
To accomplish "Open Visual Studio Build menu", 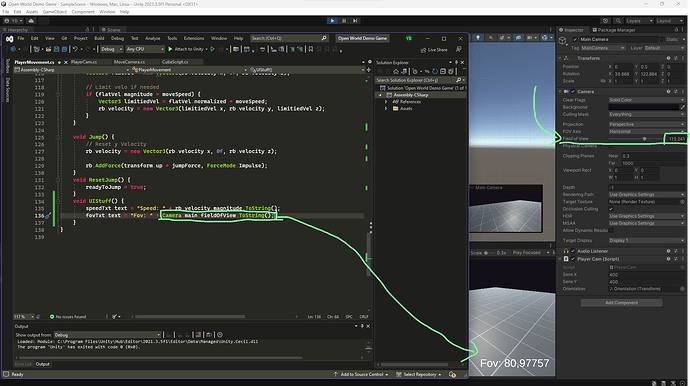I will click(99, 38).
